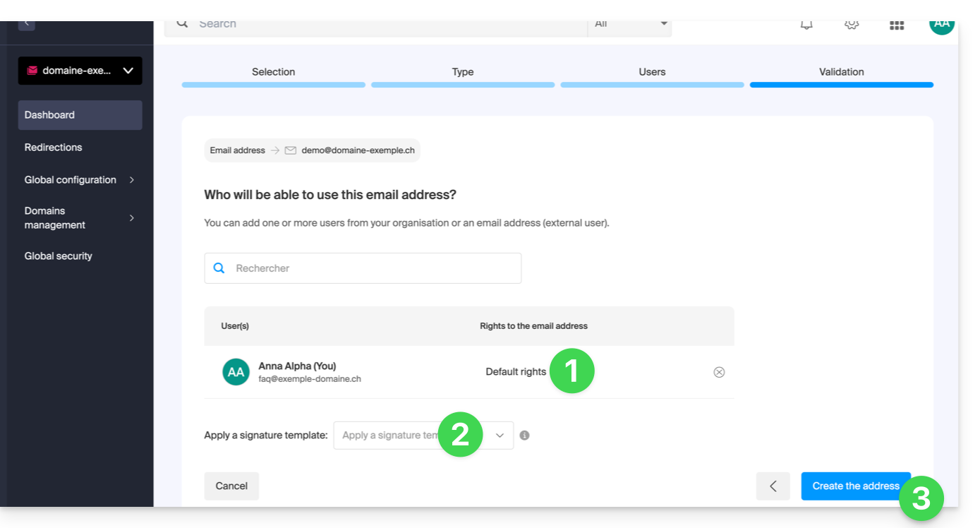Click the search magnifier icon in top bar
Screen dimensions: 980x528
click(183, 23)
